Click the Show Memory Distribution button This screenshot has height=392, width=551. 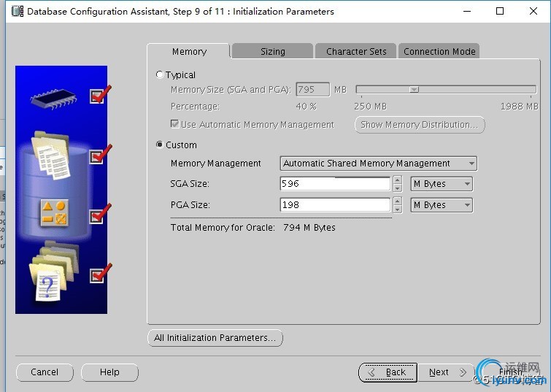point(420,125)
